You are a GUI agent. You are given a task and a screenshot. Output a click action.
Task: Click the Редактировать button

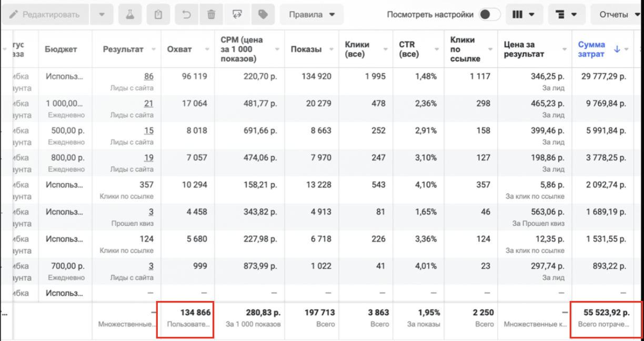45,15
